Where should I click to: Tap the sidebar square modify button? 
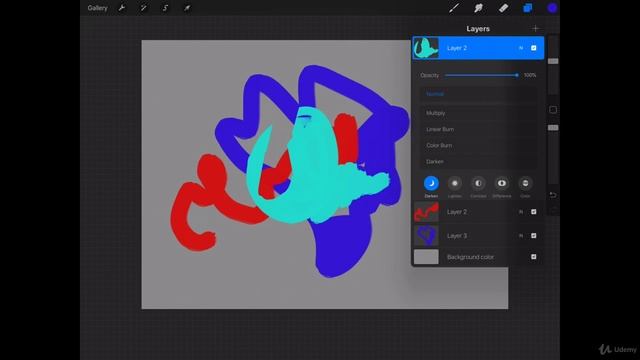click(553, 110)
